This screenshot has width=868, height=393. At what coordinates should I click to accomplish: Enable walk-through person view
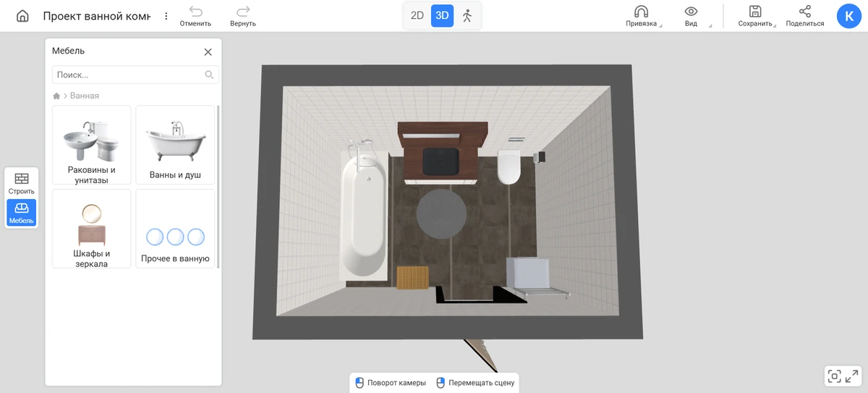(x=467, y=15)
